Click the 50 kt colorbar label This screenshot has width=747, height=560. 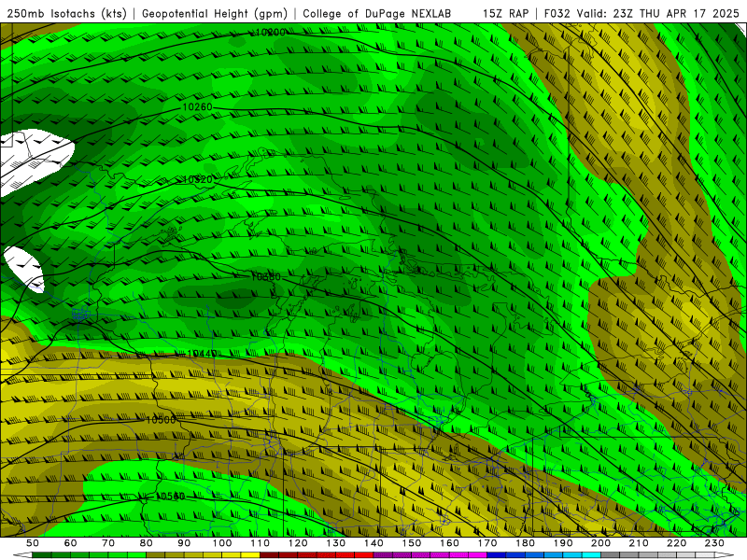(33, 543)
